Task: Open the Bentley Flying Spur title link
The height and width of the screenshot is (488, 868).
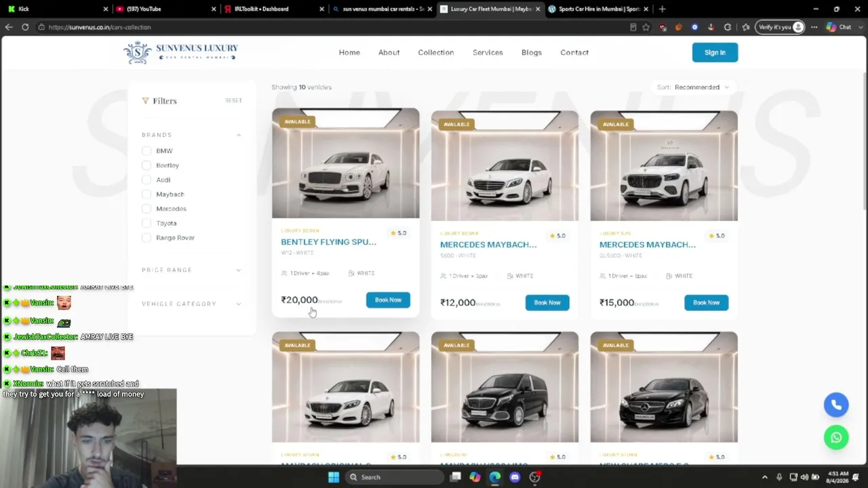Action: (328, 242)
